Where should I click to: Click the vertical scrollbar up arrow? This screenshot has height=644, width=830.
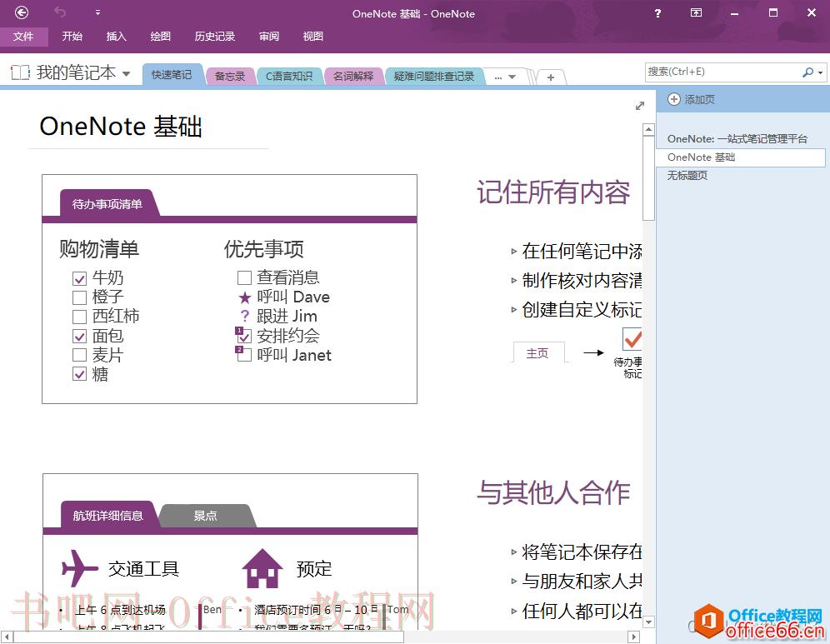(x=648, y=129)
